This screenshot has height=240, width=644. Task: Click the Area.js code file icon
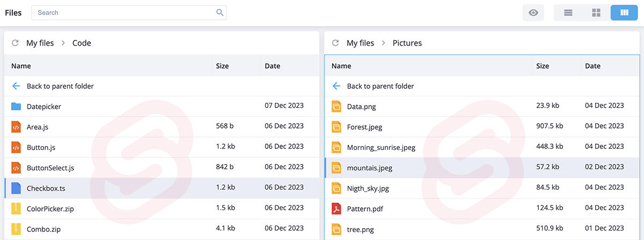click(16, 127)
